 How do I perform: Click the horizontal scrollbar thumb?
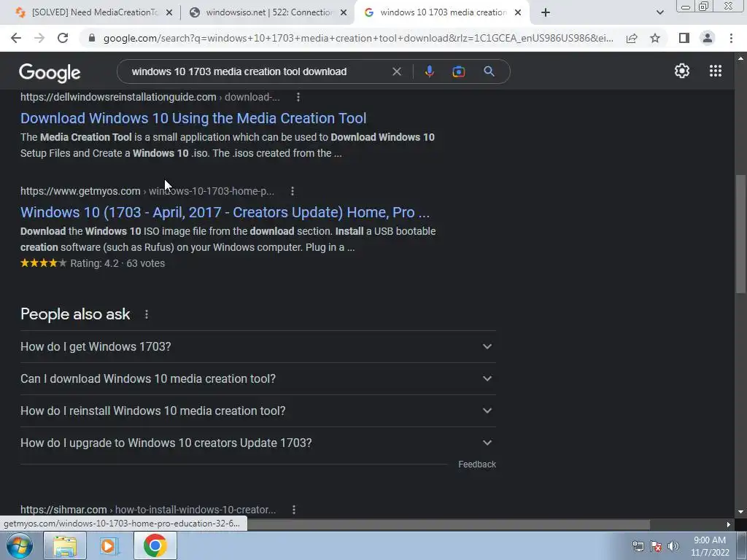pyautogui.click(x=448, y=524)
